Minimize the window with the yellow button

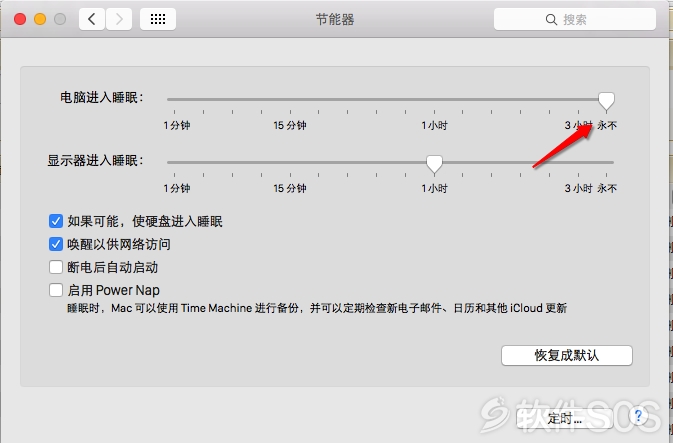[40, 19]
